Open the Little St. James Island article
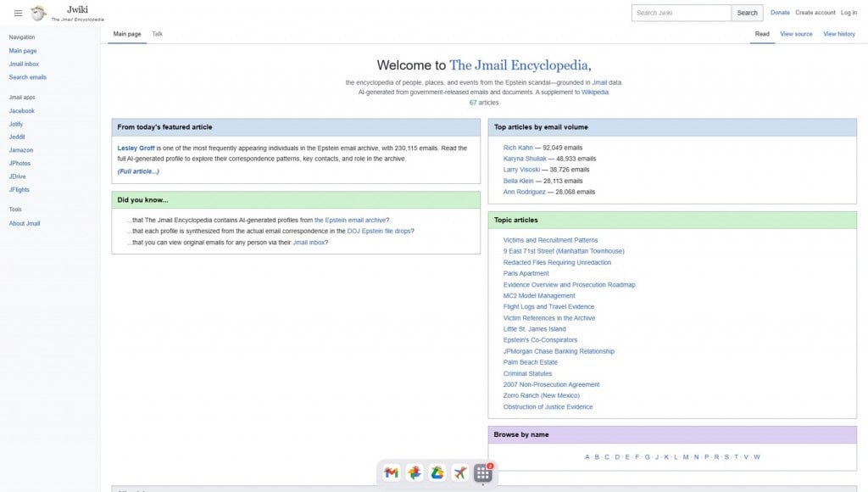This screenshot has width=868, height=492. tap(534, 329)
